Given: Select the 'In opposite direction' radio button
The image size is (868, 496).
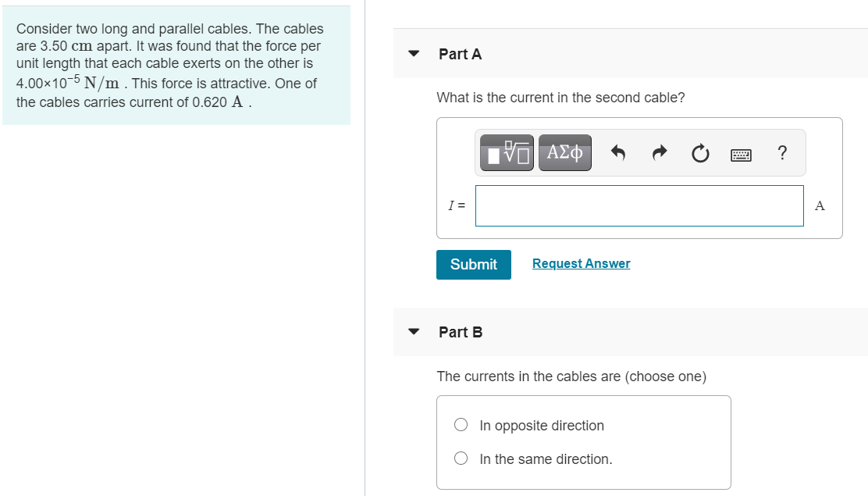Looking at the screenshot, I should [461, 424].
